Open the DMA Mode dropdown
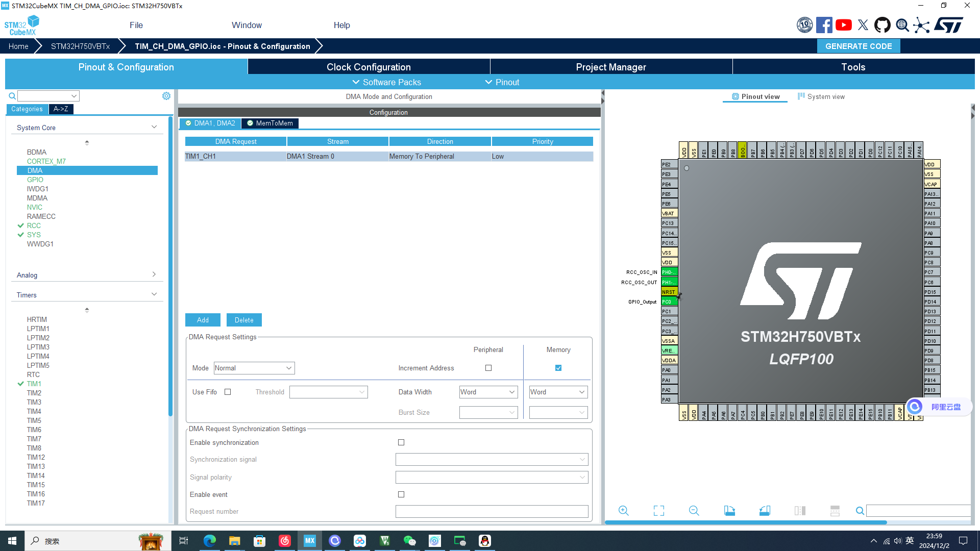980x551 pixels. point(254,368)
